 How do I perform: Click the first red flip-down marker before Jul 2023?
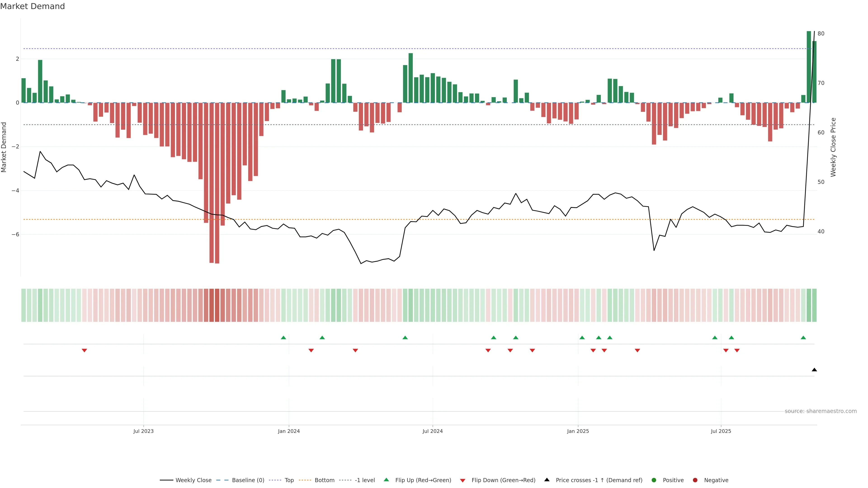coord(85,351)
